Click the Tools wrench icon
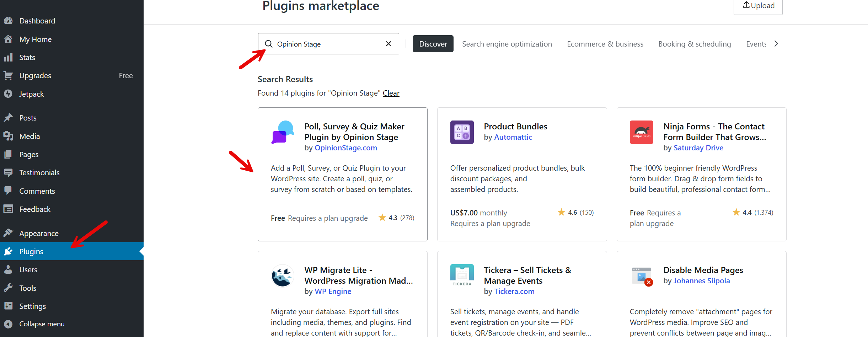868x337 pixels. 9,288
